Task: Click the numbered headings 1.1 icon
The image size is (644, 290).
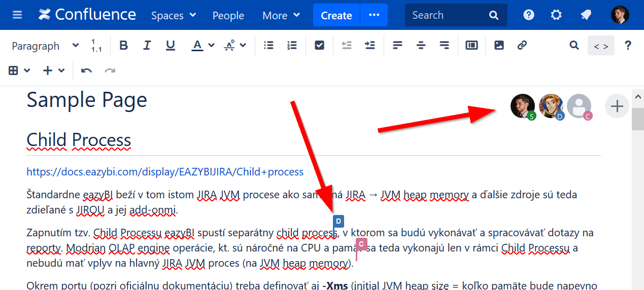Action: (96, 46)
